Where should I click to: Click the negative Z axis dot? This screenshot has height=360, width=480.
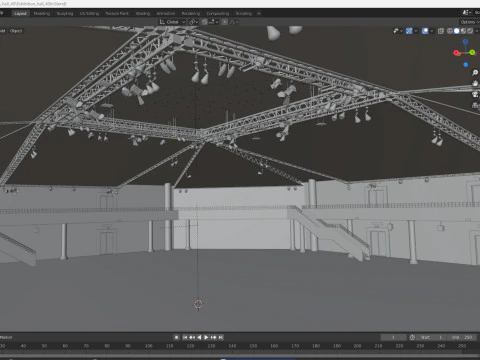466,65
